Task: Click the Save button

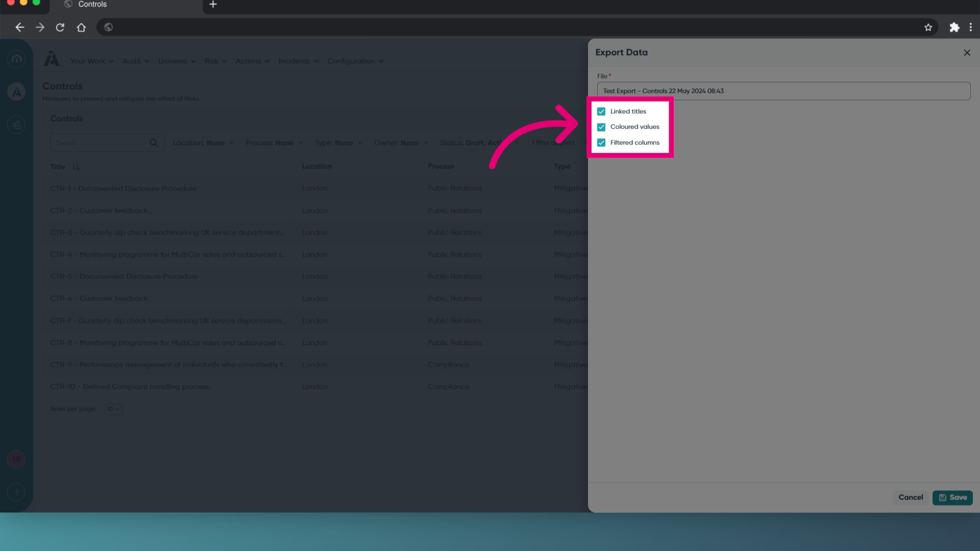Action: pyautogui.click(x=952, y=497)
